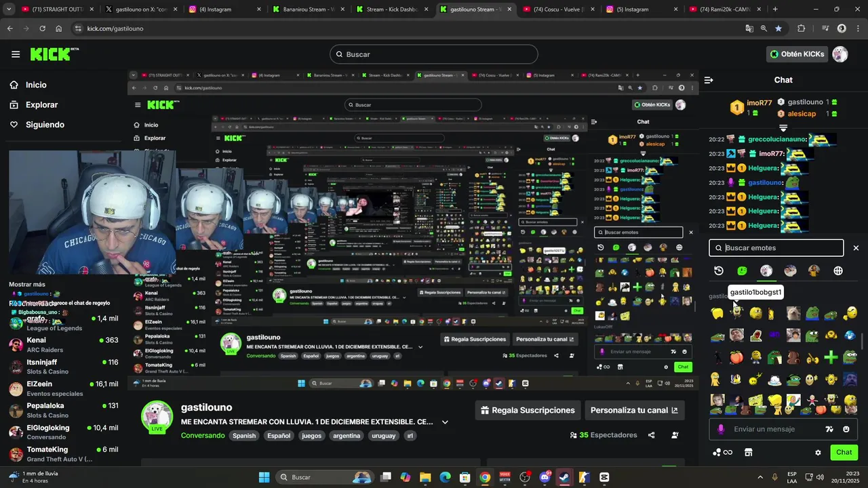Collapse the chat panel with the arrow icon

coord(709,80)
